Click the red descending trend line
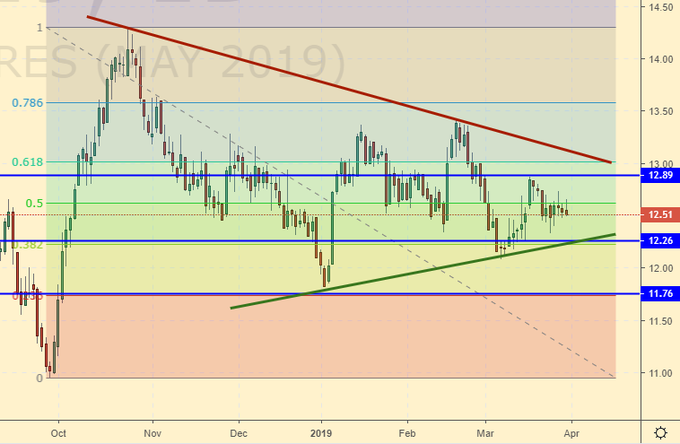Image resolution: width=680 pixels, height=444 pixels. tap(350, 90)
